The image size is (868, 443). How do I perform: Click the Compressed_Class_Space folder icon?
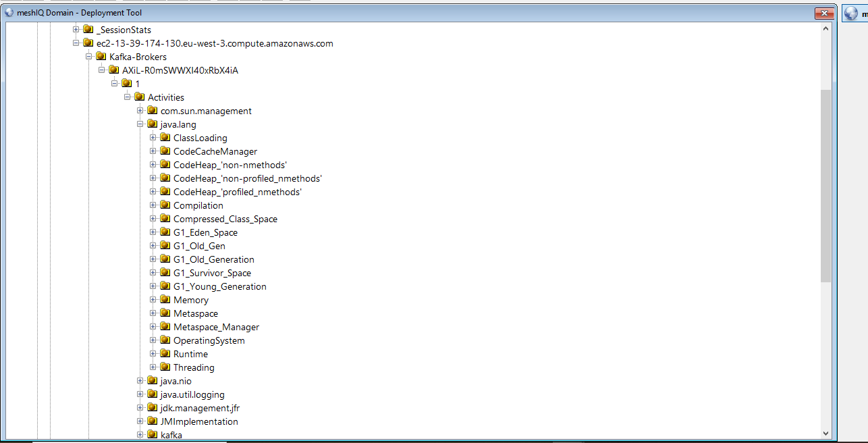(165, 219)
